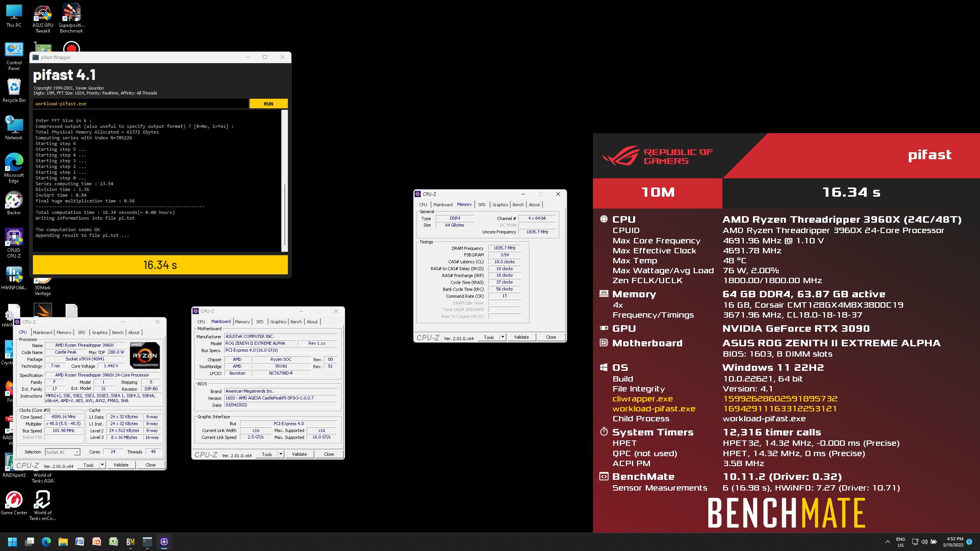Select the Game Center desktop icon

coord(14,503)
